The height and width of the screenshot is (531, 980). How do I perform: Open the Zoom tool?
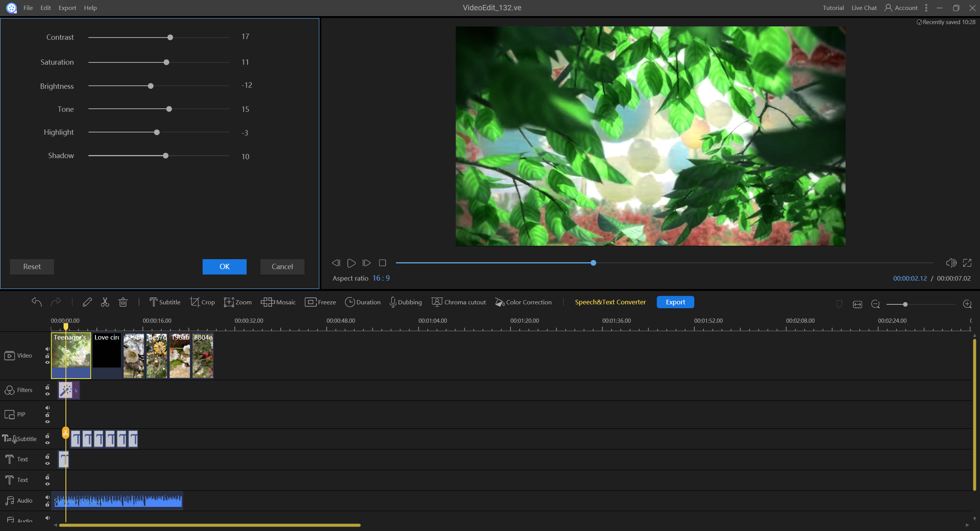[237, 302]
